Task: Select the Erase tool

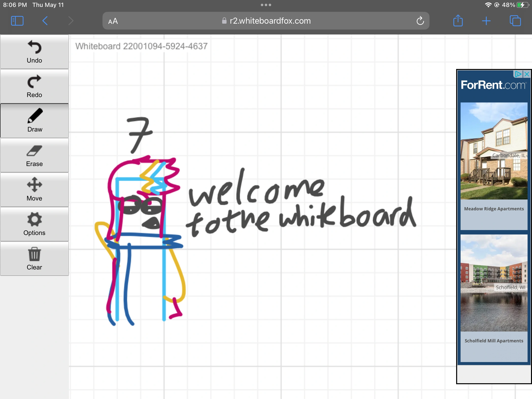Action: coord(34,155)
